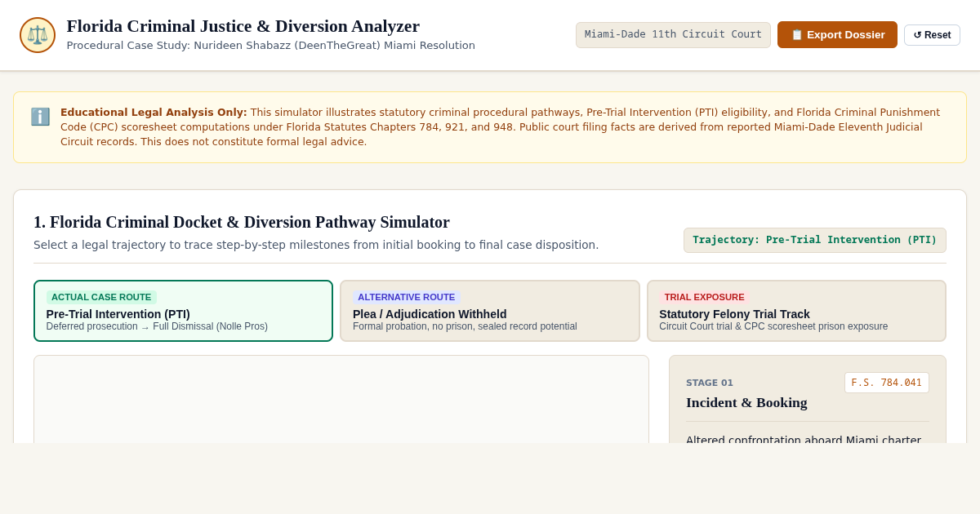Click the 'Select a legal trajectory' instruction text

[316, 245]
